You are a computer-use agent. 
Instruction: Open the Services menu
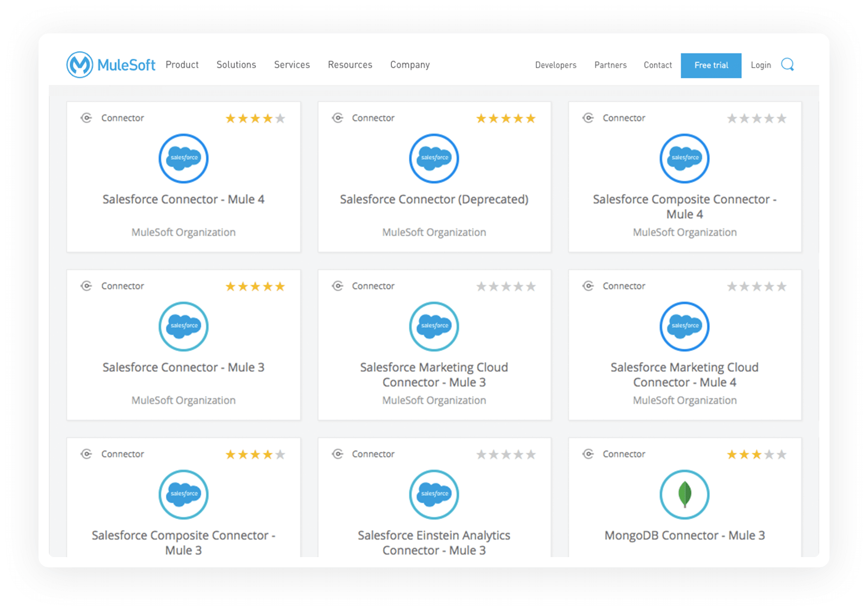pyautogui.click(x=292, y=65)
